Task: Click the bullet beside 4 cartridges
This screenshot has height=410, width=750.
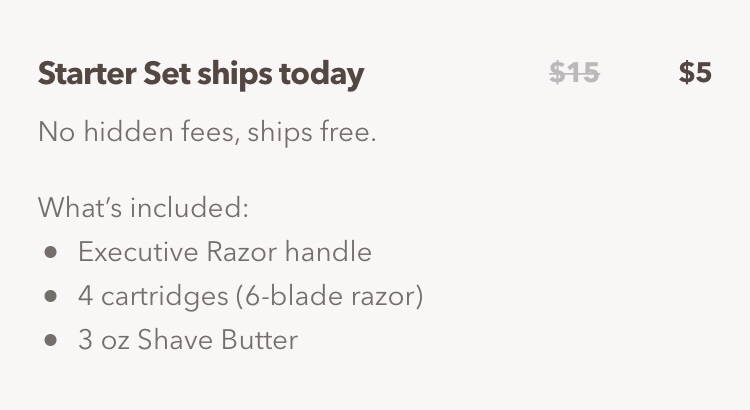Action: coord(50,296)
